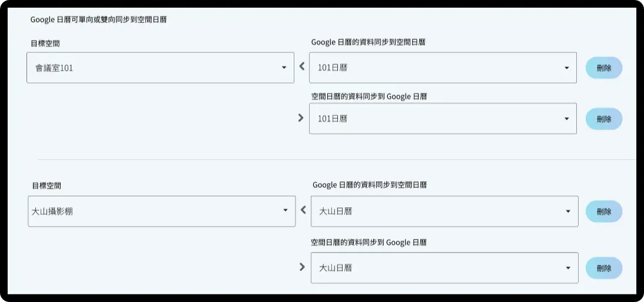Click 刪除 next to the second 大山日曆 row
Screen dimensions: 644x302
click(603, 268)
